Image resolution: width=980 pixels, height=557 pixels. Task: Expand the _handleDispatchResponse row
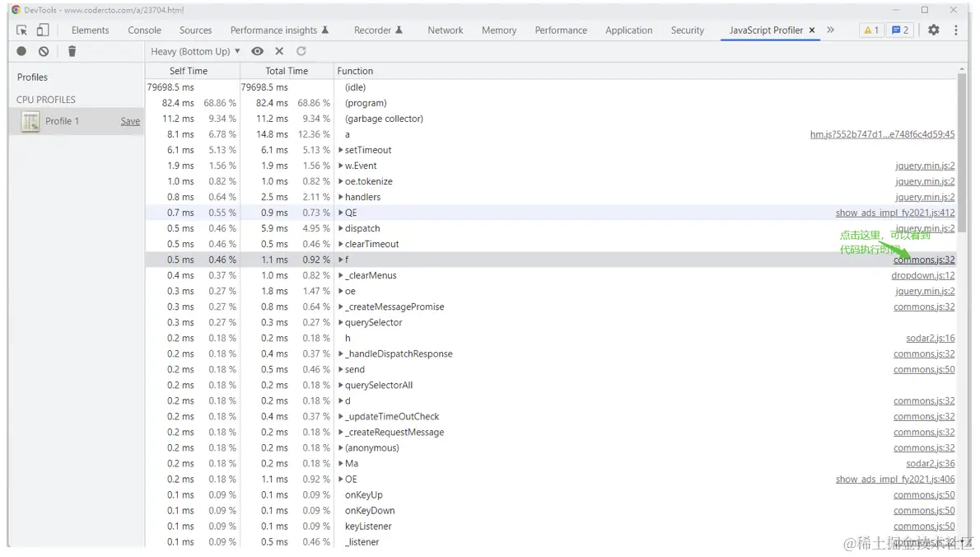point(341,353)
